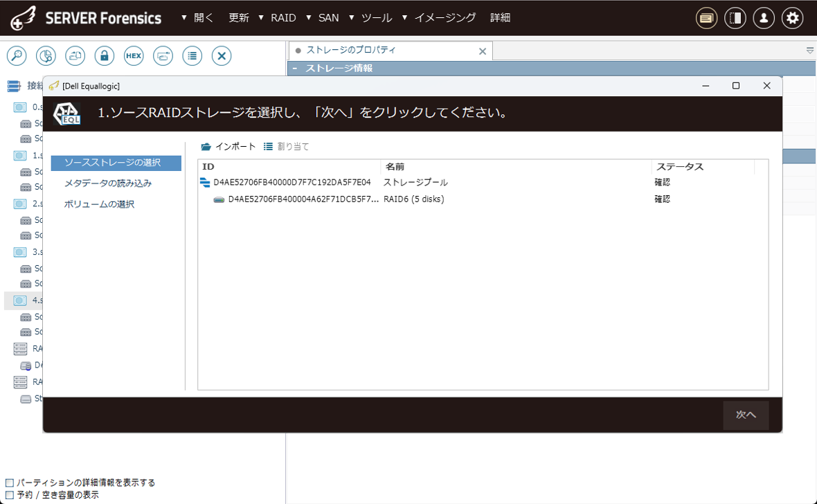The image size is (817, 504).
Task: Click the 次へ button
Action: 746,415
